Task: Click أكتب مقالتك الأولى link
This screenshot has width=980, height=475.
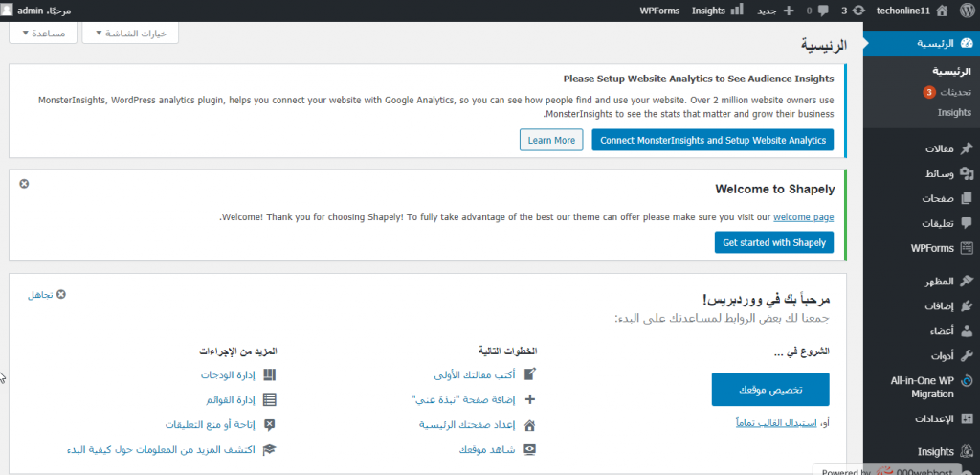Action: point(475,375)
